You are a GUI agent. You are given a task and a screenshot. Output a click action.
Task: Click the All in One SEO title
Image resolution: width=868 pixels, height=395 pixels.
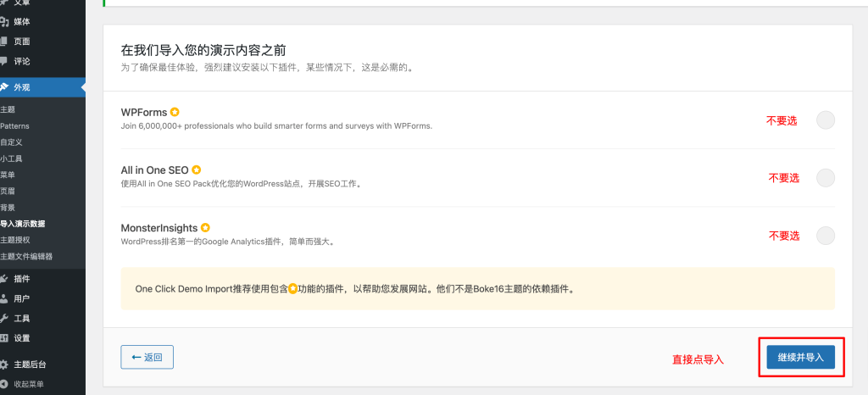pos(154,170)
